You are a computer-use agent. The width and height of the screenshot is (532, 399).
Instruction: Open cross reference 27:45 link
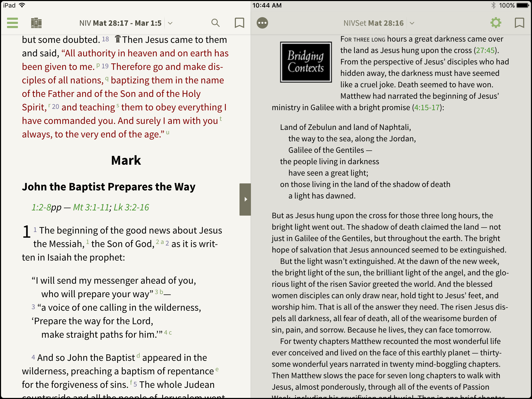tap(485, 50)
